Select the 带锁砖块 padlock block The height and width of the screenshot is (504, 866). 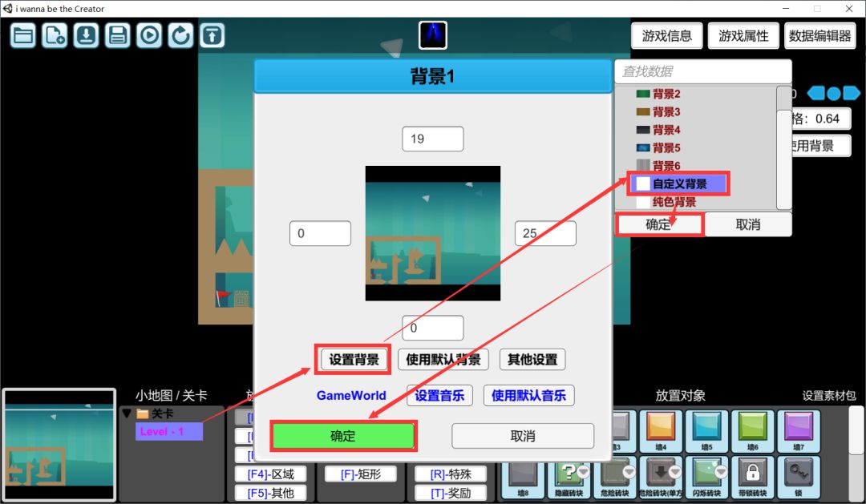pos(753,473)
